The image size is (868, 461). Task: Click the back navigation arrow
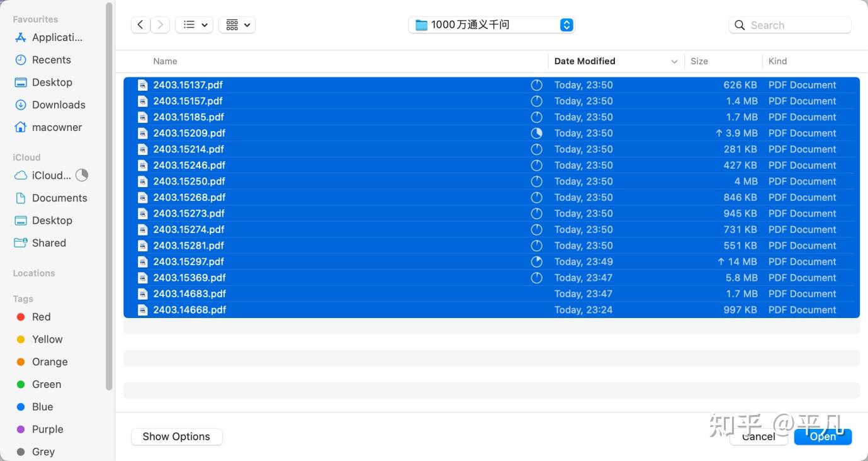tap(140, 25)
